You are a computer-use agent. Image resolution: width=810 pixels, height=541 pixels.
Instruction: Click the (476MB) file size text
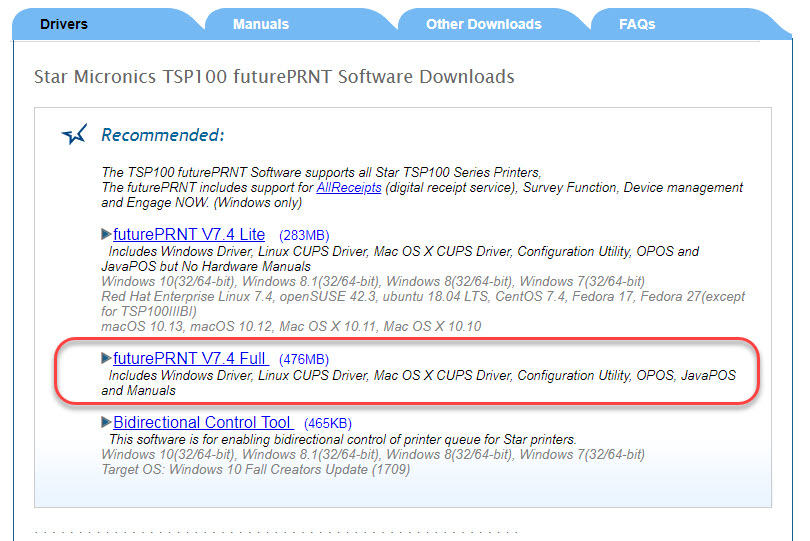[x=304, y=360]
